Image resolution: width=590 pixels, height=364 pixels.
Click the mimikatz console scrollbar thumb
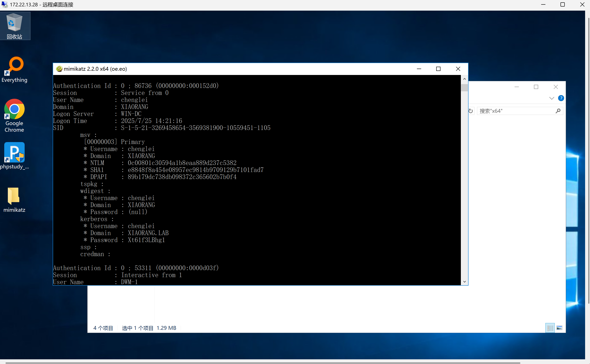pos(464,88)
